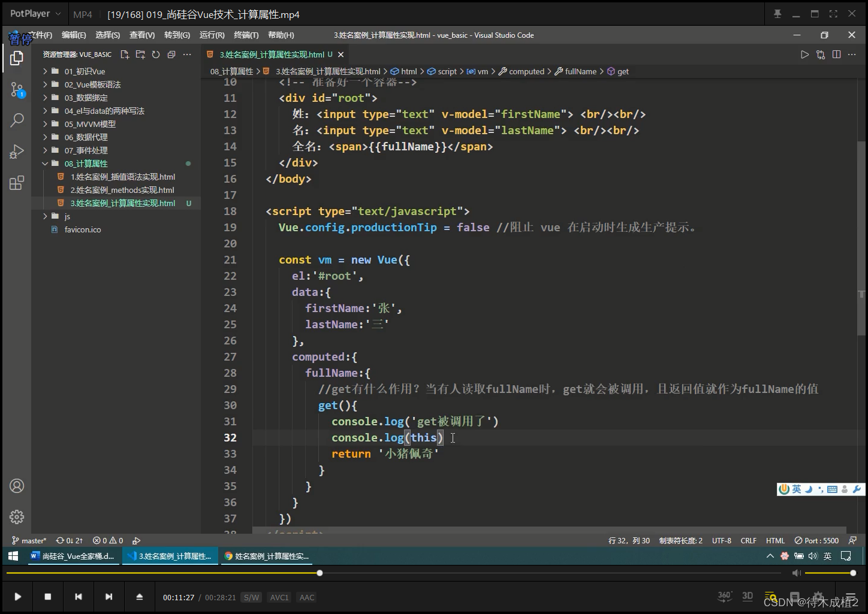The height and width of the screenshot is (614, 868).
Task: Open the 运行(R) menu
Action: tap(212, 35)
